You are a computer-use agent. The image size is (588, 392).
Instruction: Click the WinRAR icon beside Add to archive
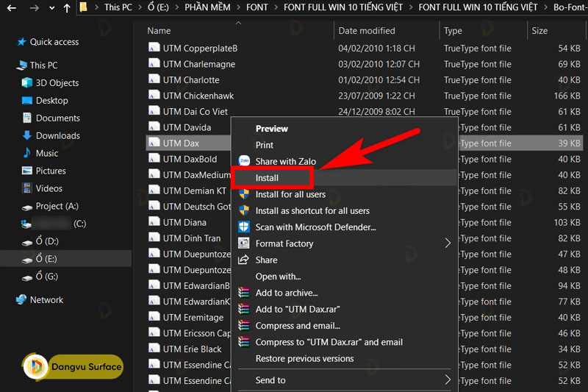pos(244,293)
